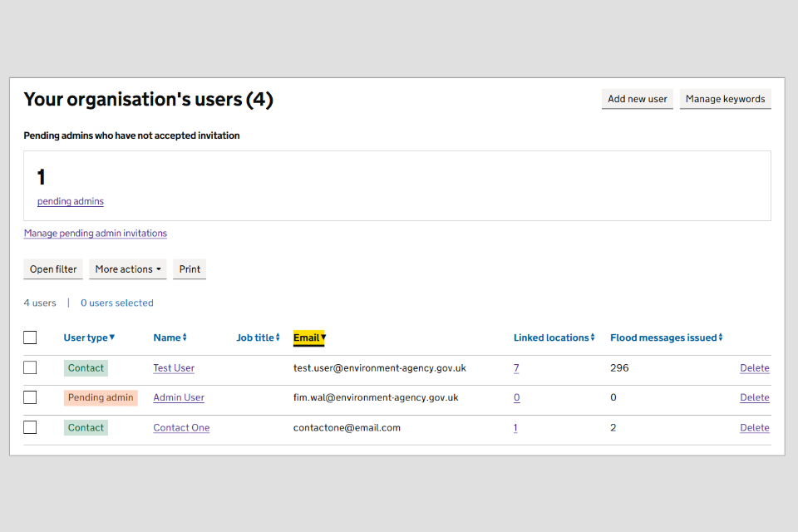View Test User's 7 linked locations

click(x=516, y=368)
